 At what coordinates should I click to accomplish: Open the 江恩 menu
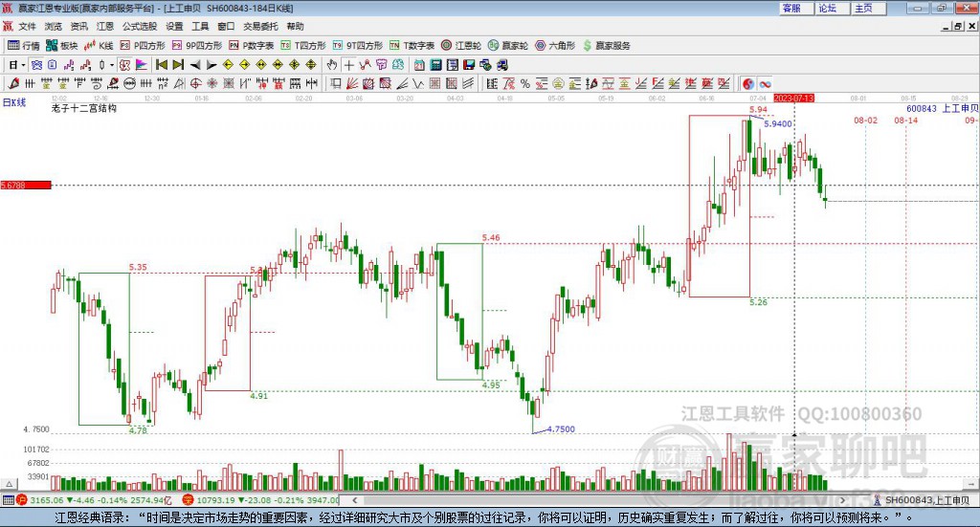coord(105,26)
